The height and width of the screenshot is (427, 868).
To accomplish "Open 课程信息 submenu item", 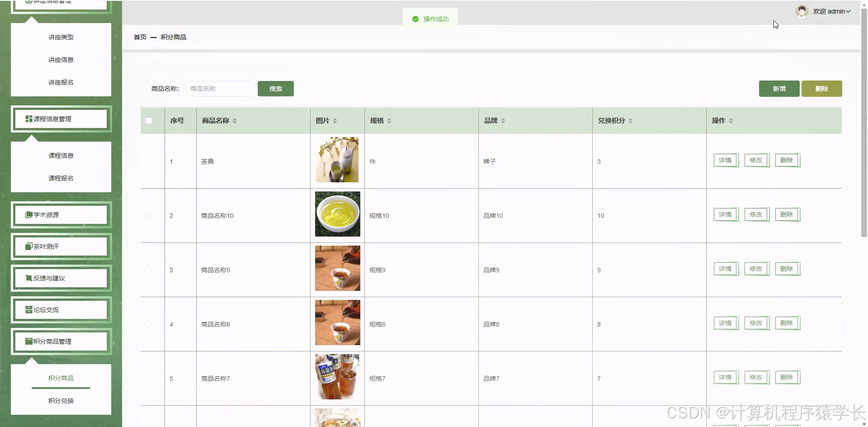I will [61, 156].
